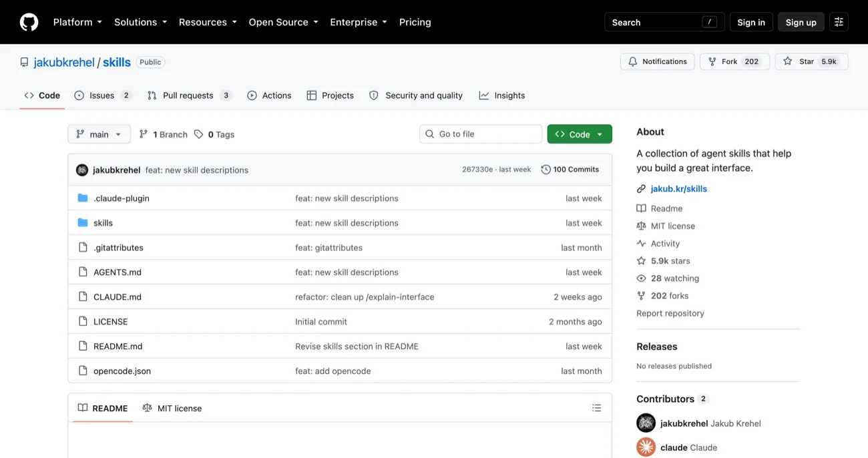
Task: Open the .gitattributes file
Action: (118, 248)
